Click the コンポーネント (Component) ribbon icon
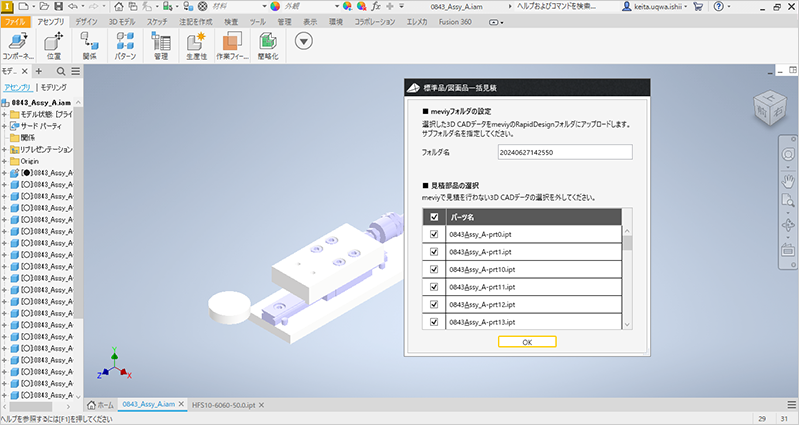 click(17, 42)
